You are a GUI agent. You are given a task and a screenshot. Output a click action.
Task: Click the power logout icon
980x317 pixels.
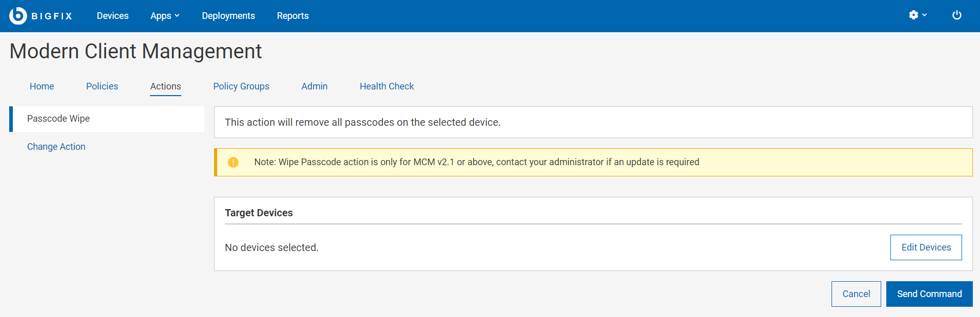point(956,15)
